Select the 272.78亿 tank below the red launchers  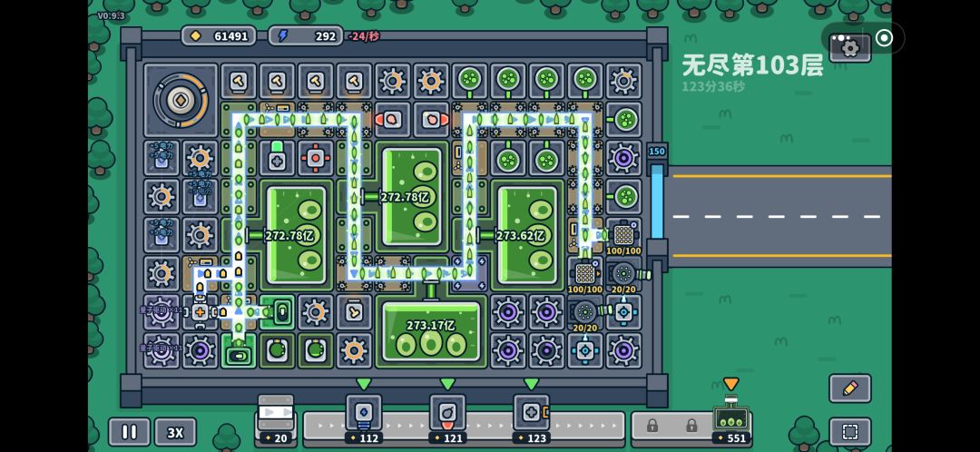click(x=412, y=196)
